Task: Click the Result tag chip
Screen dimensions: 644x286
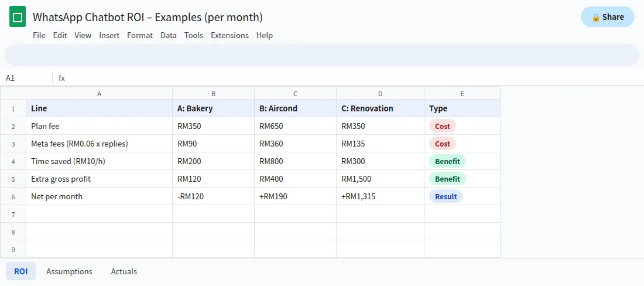Action: point(446,196)
